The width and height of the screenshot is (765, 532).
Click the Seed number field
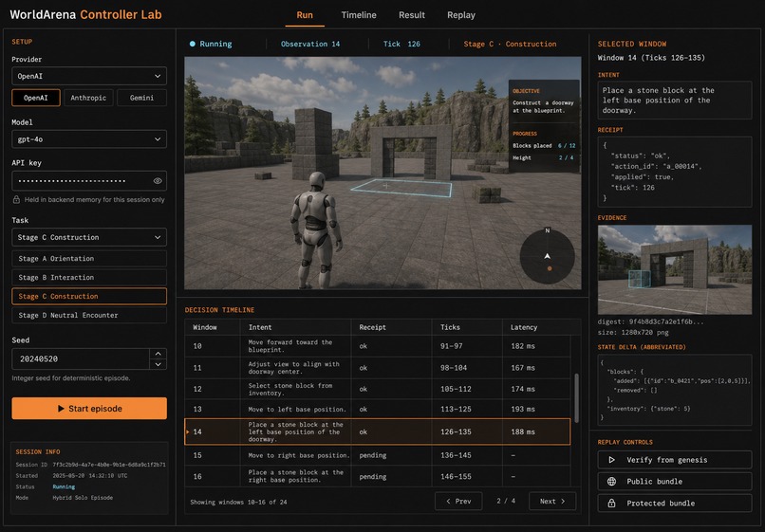[x=81, y=358]
